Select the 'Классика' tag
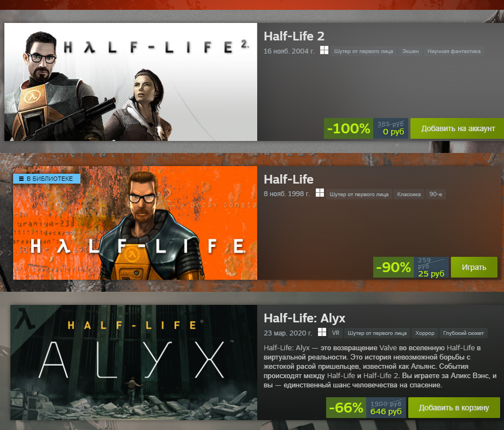The image size is (504, 430). [x=409, y=194]
